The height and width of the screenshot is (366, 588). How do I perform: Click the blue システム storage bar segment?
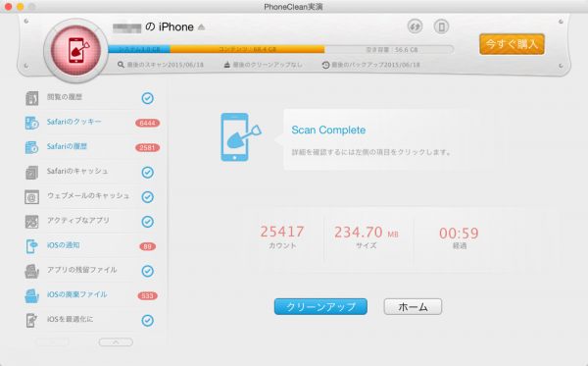[x=139, y=49]
